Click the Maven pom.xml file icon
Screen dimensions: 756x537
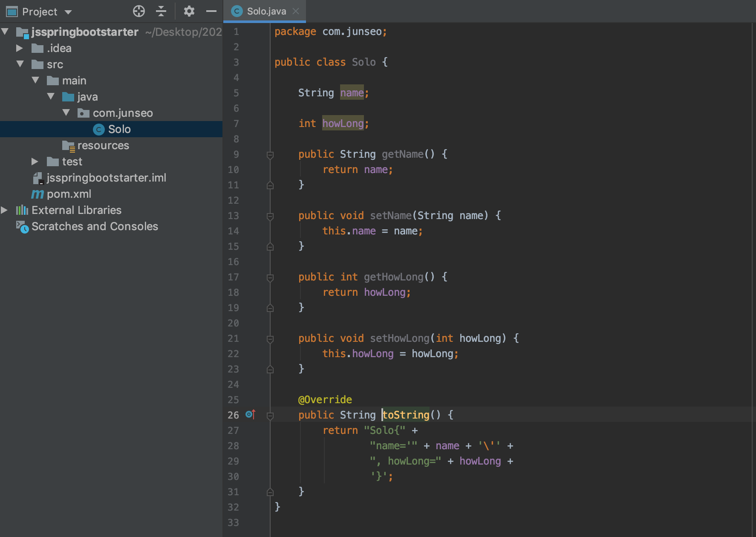coord(38,194)
